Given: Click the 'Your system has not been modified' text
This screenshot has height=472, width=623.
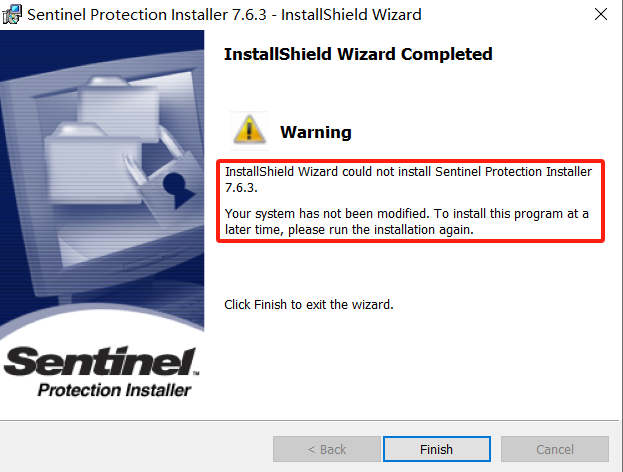Looking at the screenshot, I should point(406,214).
